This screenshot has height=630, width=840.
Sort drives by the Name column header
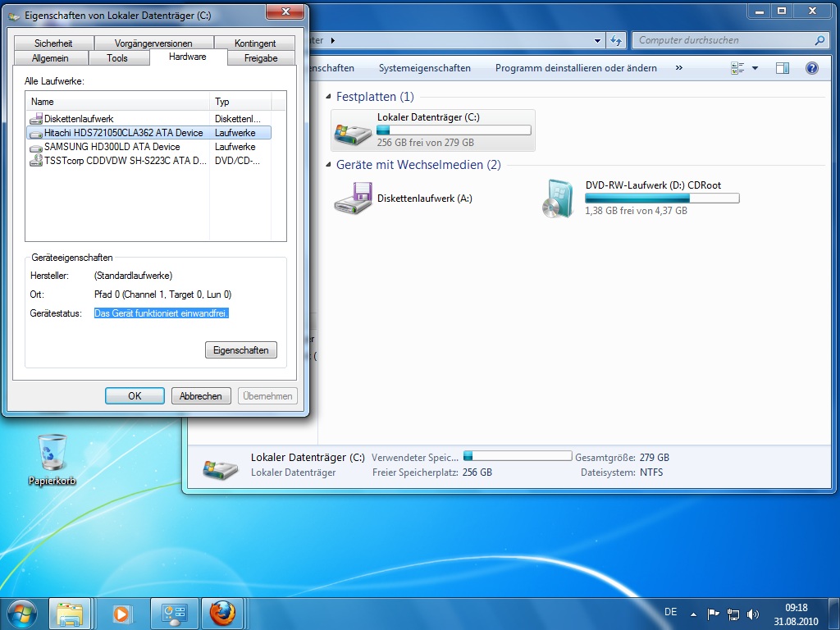117,101
